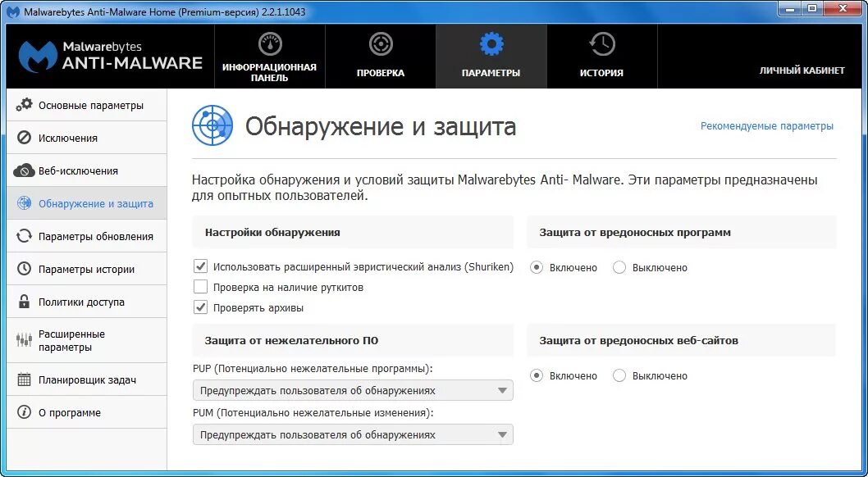Open Параметры обновления in the sidebar
The image size is (868, 477).
[86, 236]
